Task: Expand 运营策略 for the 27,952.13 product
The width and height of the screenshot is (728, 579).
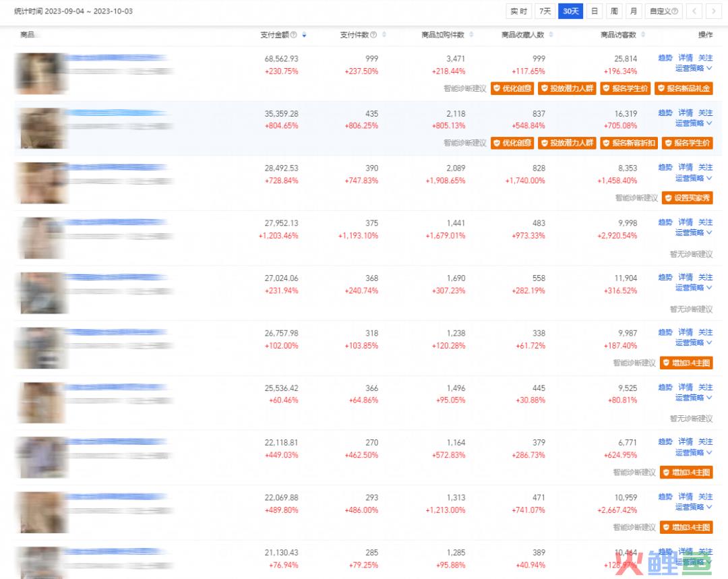Action: click(694, 233)
